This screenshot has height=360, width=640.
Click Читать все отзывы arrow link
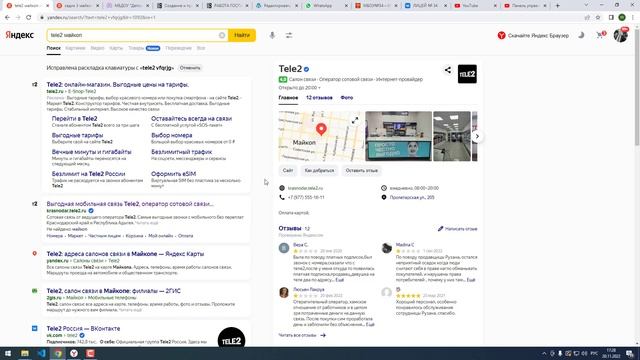pos(302,336)
